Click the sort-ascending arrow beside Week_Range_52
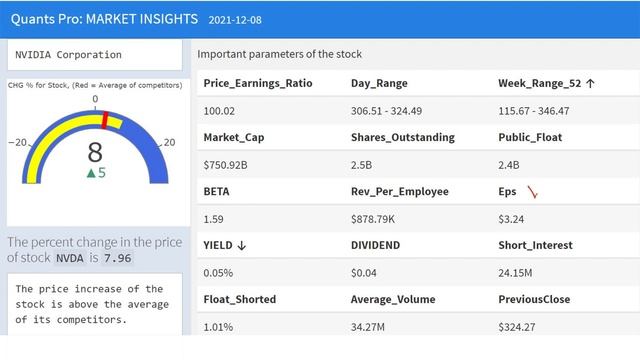The height and width of the screenshot is (360, 640). pos(590,84)
